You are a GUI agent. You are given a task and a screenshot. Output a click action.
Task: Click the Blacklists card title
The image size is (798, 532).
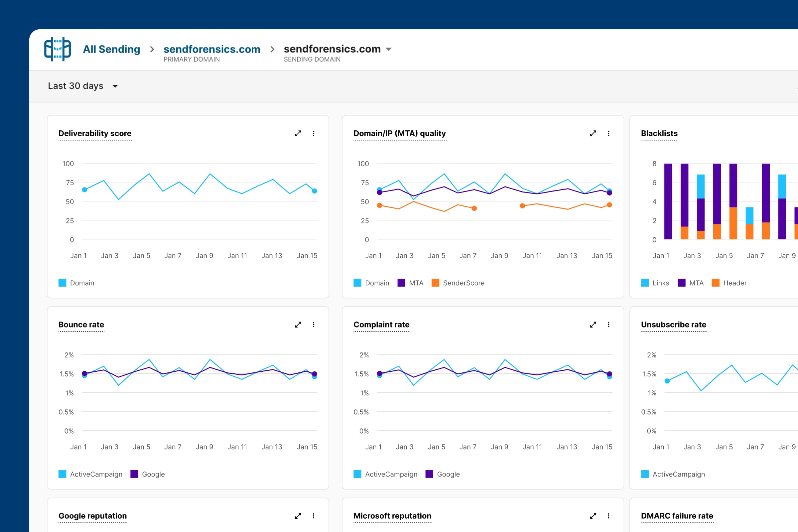pos(659,133)
